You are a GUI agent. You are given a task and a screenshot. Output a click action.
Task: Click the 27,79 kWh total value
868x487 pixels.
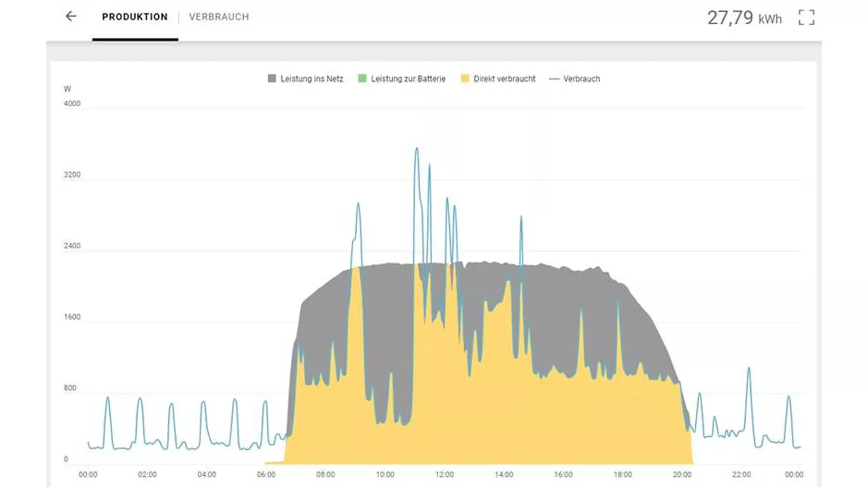click(x=744, y=18)
